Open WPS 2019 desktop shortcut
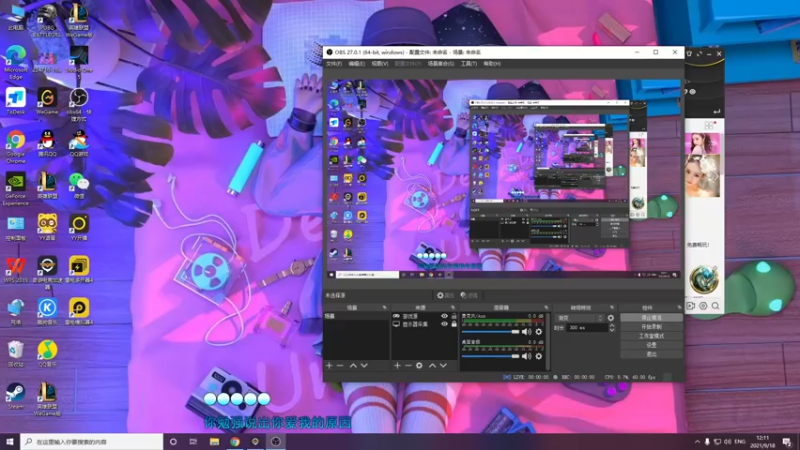The width and height of the screenshot is (800, 450). (x=16, y=269)
